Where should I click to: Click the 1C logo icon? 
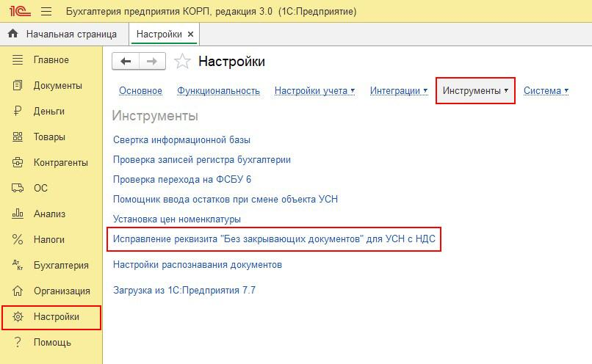(20, 11)
